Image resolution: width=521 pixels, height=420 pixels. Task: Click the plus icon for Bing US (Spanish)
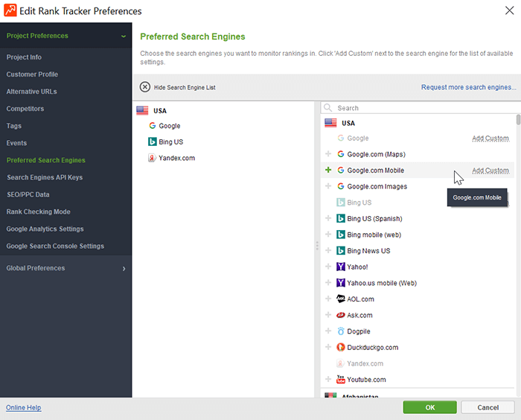328,218
